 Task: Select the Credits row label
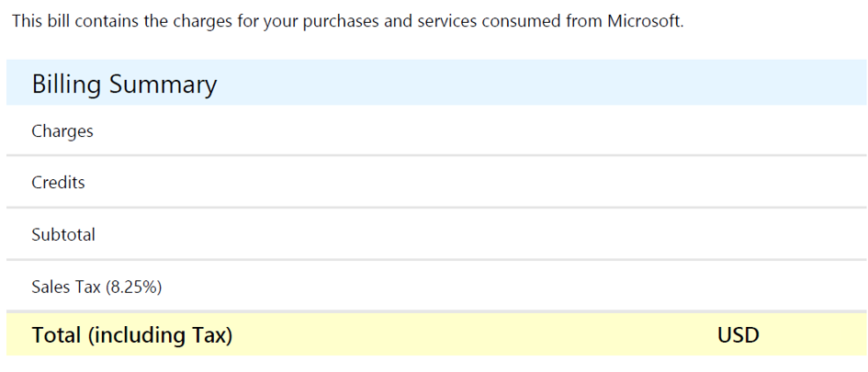58,183
